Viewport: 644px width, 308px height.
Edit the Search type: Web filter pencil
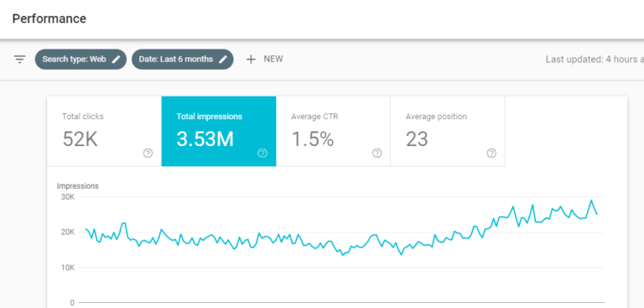117,60
